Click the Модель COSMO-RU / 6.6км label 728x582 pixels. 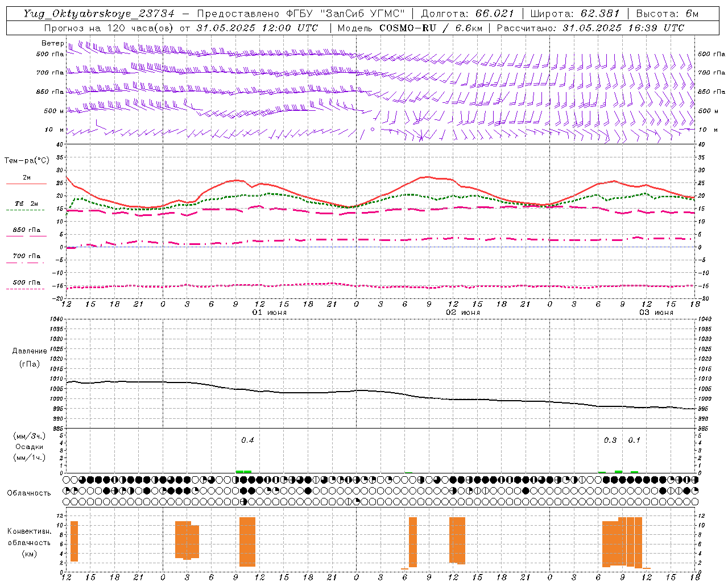(410, 28)
